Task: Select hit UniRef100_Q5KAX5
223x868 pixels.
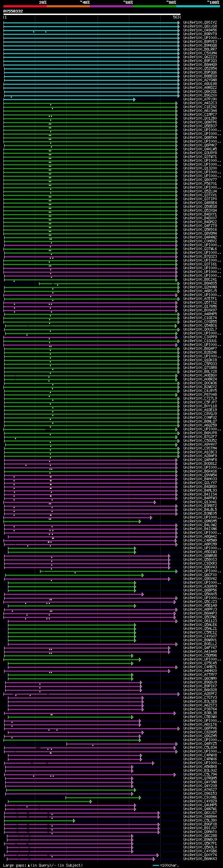Action: (200, 594)
